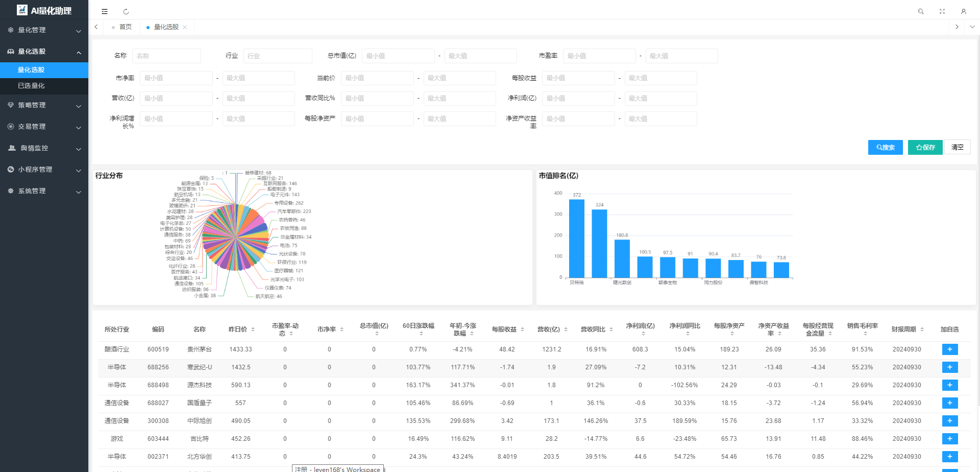
Task: Collapse the 量化选股 sidebar group
Action: 44,52
